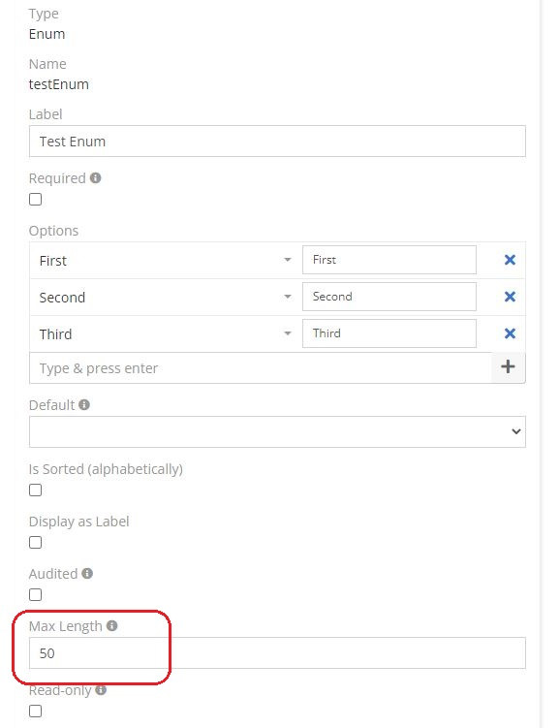Screen dimensions: 560x728
Task: Focus the Max Length field showing 50
Action: click(x=277, y=653)
